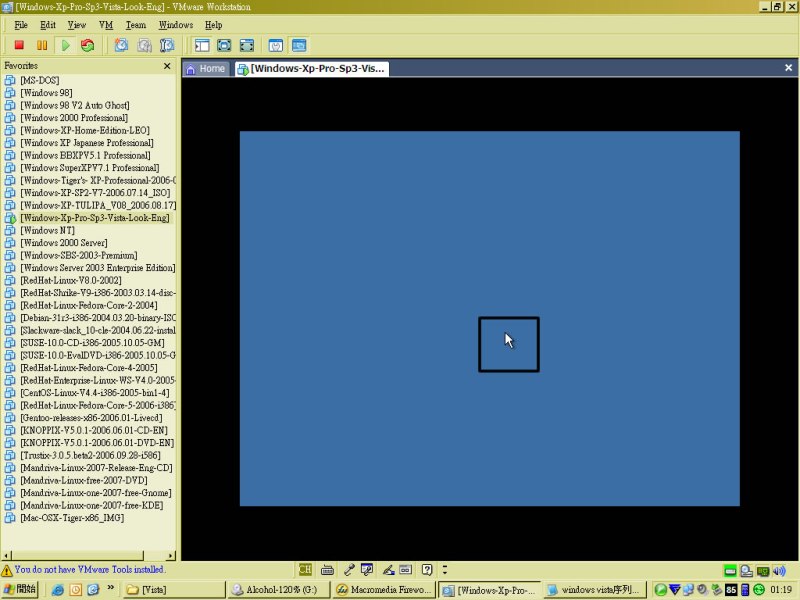
Task: Switch to Alcohol-120% (G:) taskbar button
Action: [x=279, y=590]
